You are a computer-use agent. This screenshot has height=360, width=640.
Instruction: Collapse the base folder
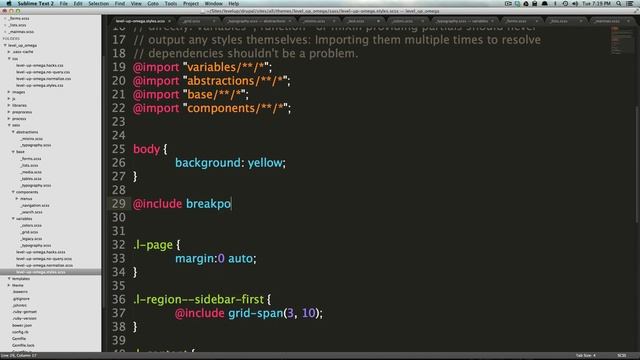13,152
